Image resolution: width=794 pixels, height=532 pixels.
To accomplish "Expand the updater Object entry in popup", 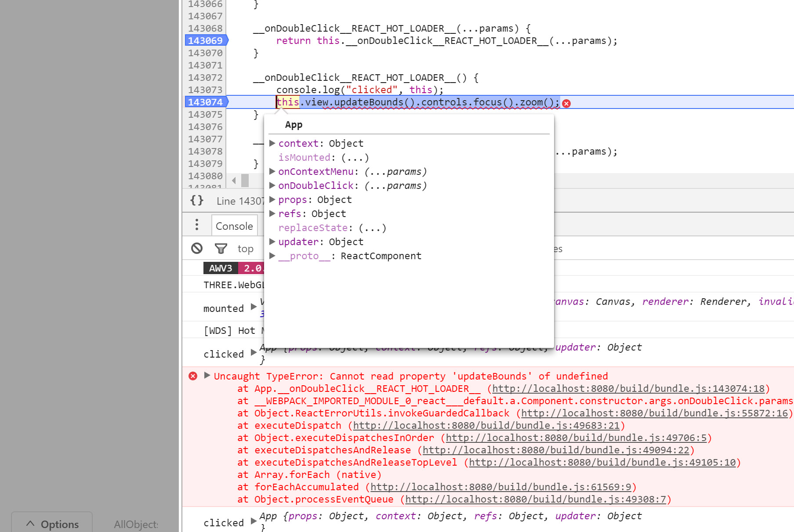I will (x=272, y=242).
